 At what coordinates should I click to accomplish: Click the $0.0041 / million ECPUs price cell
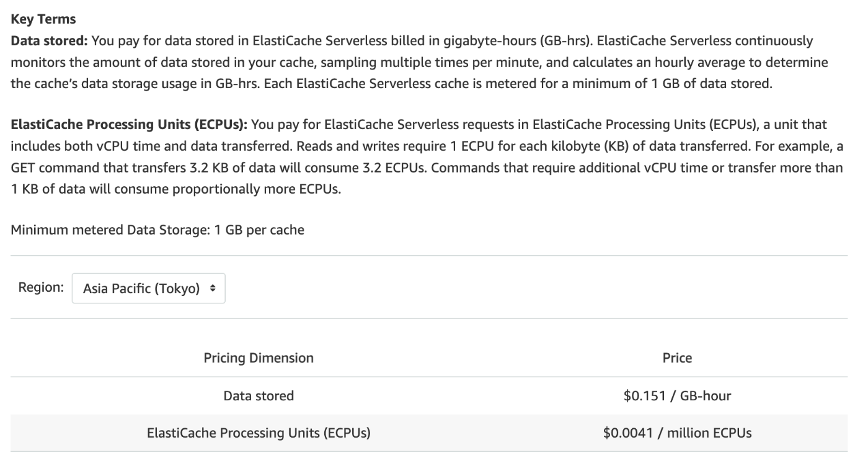click(677, 433)
